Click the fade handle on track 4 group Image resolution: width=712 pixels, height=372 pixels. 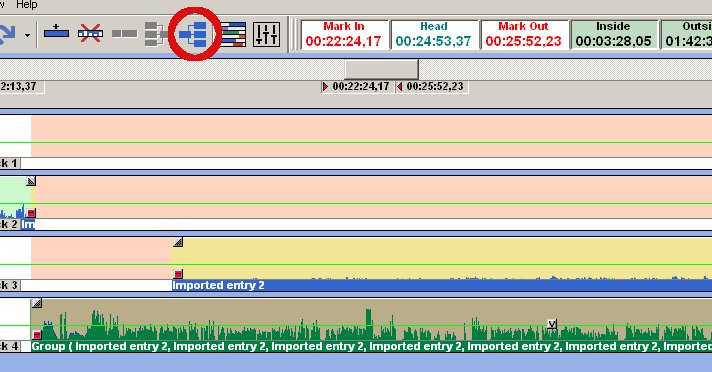tap(37, 303)
